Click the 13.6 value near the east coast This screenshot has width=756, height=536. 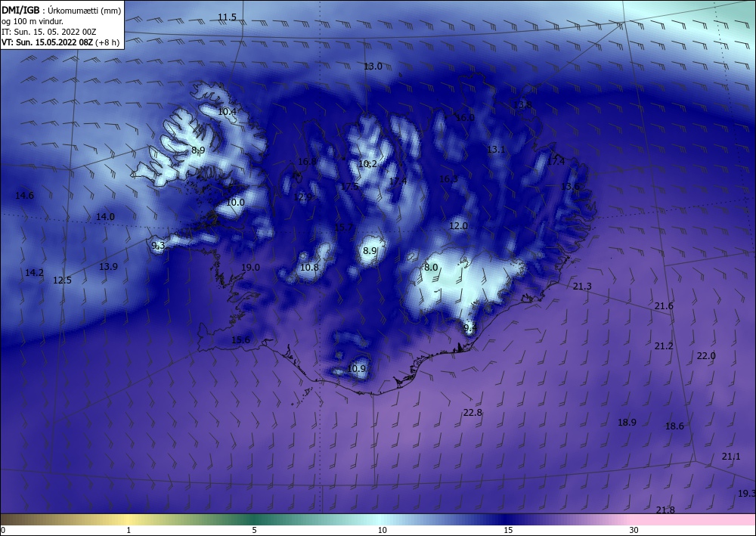570,187
